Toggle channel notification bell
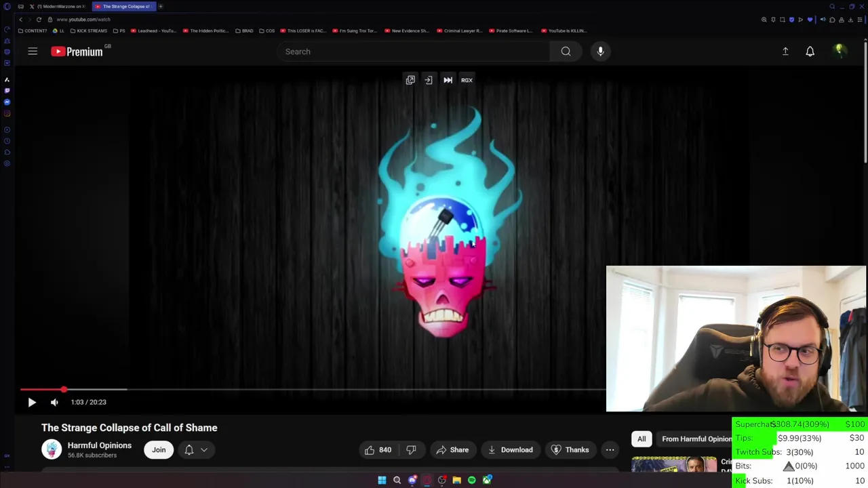Image resolution: width=868 pixels, height=488 pixels. coord(189,449)
